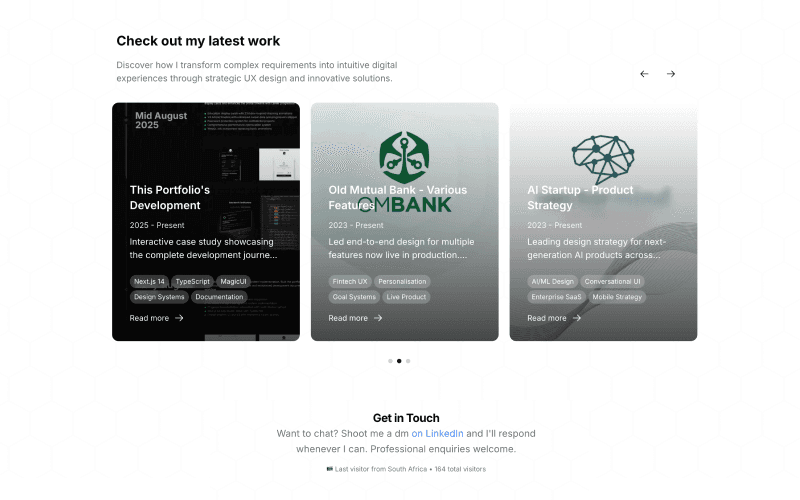Screen dimensions: 800x500
Task: Click the 2025 - Present date on portfolio card
Action: click(157, 225)
